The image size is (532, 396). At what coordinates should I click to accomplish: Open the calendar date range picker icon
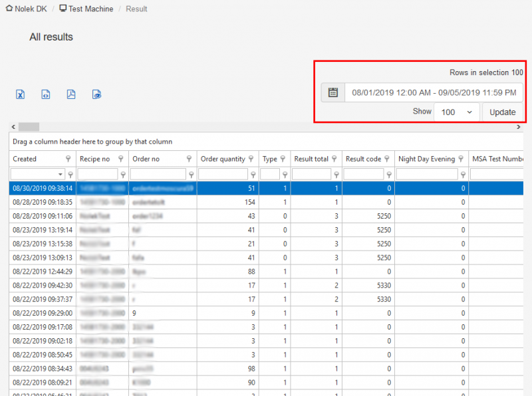point(333,92)
